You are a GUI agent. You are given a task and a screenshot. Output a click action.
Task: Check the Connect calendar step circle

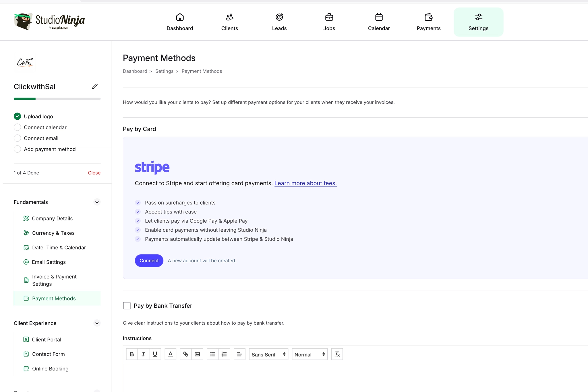pyautogui.click(x=17, y=127)
